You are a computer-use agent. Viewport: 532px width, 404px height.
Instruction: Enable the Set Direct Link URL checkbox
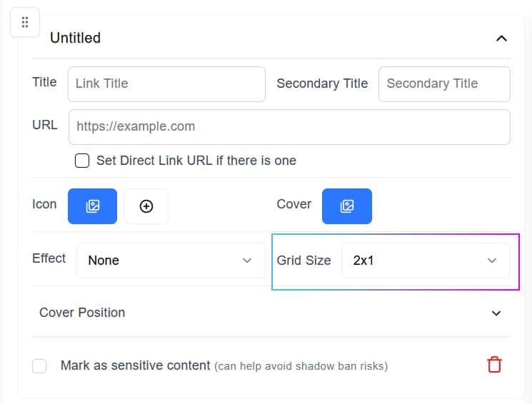pyautogui.click(x=82, y=161)
